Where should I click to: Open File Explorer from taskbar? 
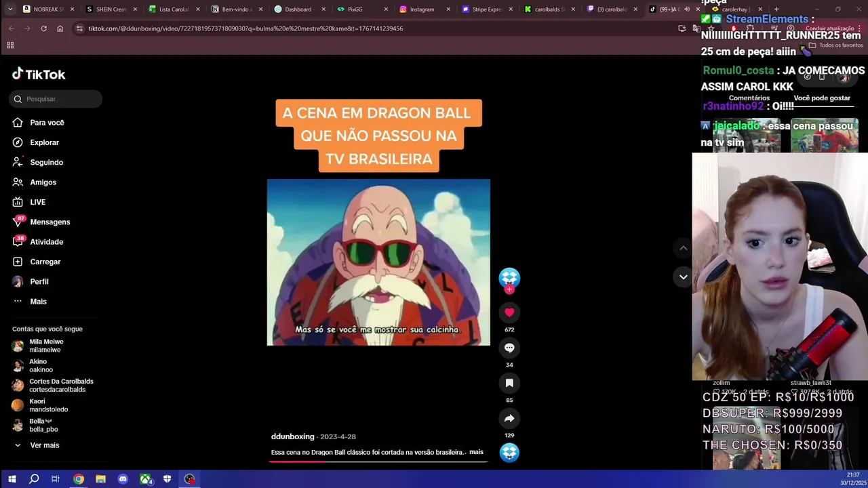click(100, 479)
